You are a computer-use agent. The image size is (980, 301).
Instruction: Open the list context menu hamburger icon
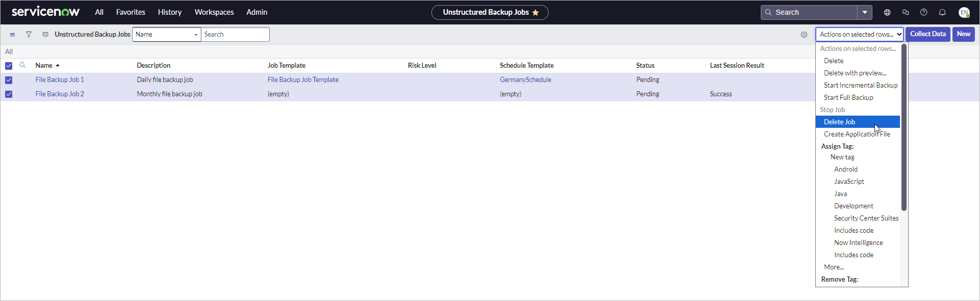click(x=12, y=35)
